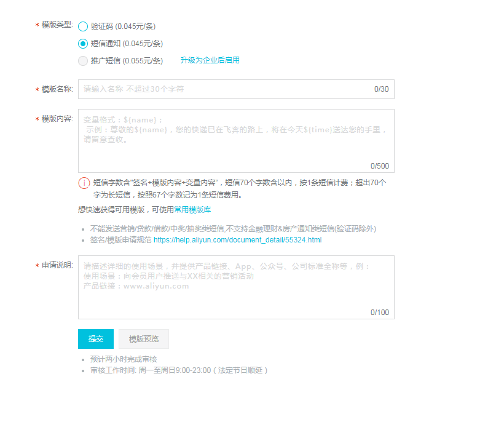The width and height of the screenshot is (504, 427).
Task: Focus the 申请说明 text area
Action: 236,287
